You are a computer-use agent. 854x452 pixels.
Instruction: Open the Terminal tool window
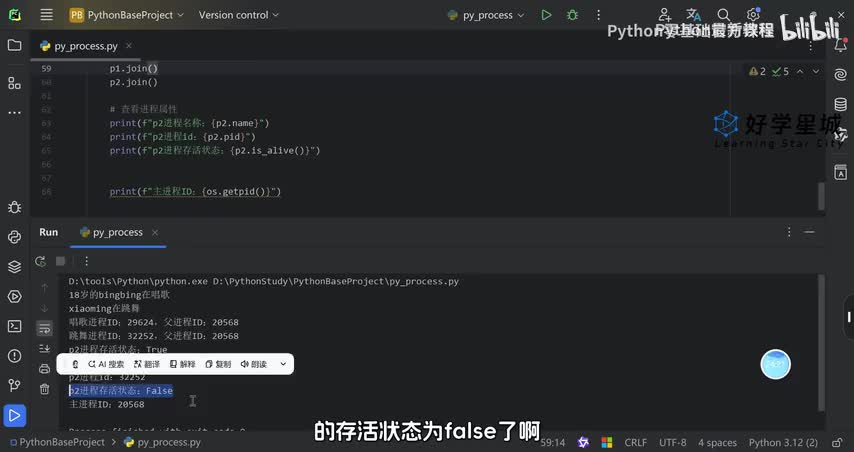click(15, 326)
